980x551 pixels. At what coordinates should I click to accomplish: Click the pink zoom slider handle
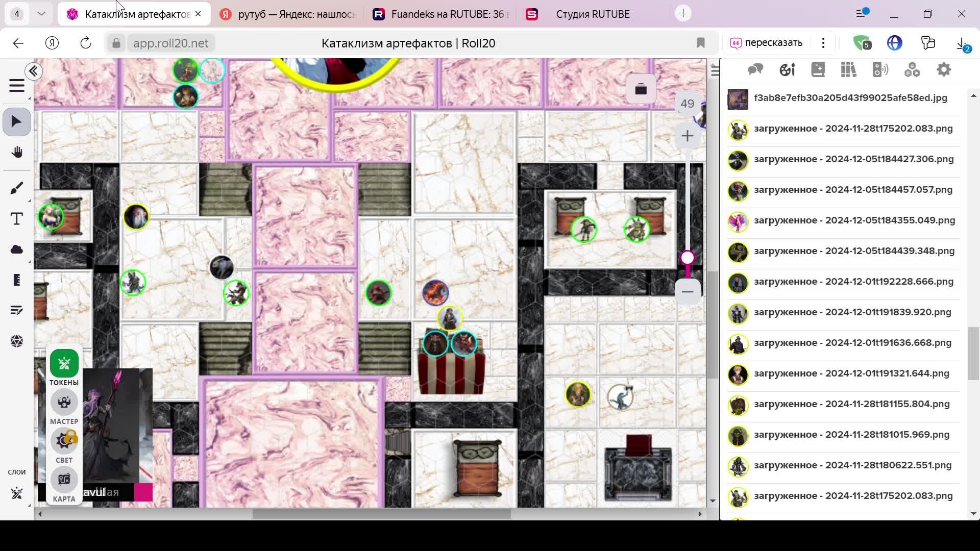coord(687,258)
